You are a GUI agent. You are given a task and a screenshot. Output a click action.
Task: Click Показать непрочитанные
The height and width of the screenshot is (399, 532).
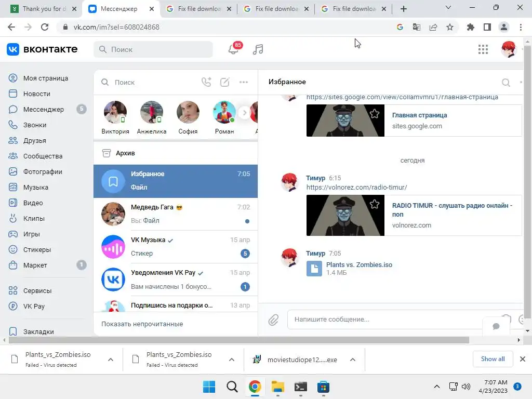point(142,324)
